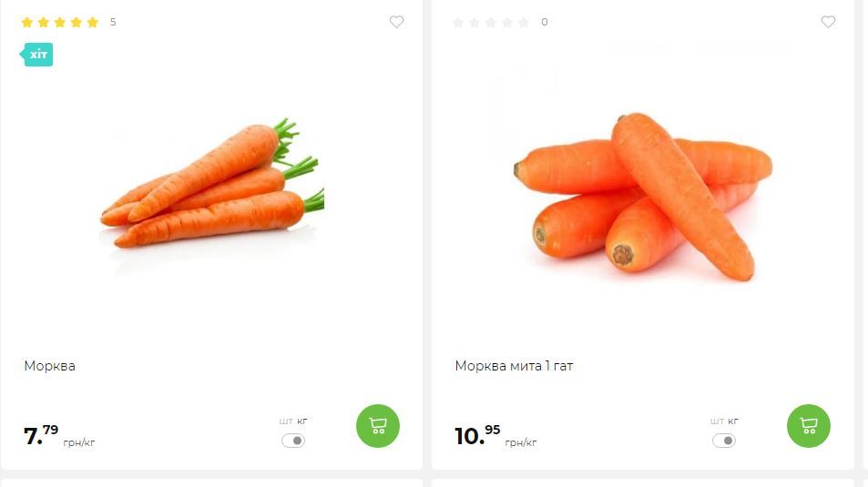Image resolution: width=868 pixels, height=487 pixels.
Task: Open the washed carrots product image
Action: 643,197
